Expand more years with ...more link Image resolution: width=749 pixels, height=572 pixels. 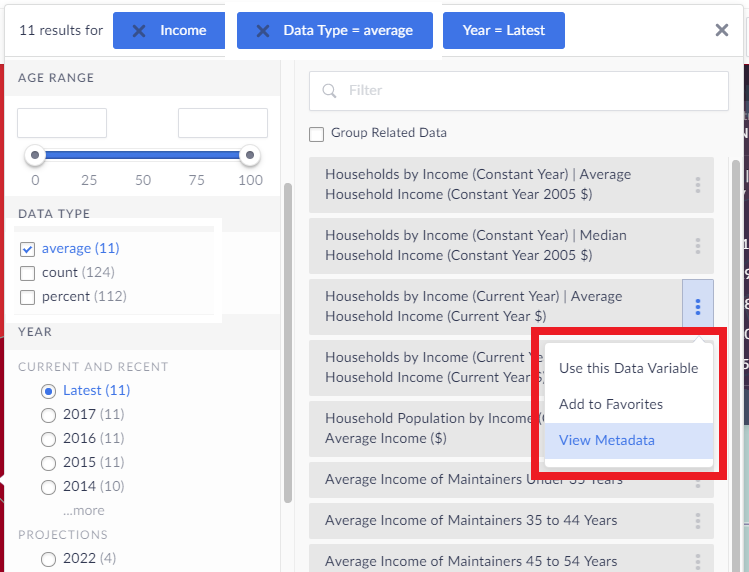click(83, 511)
